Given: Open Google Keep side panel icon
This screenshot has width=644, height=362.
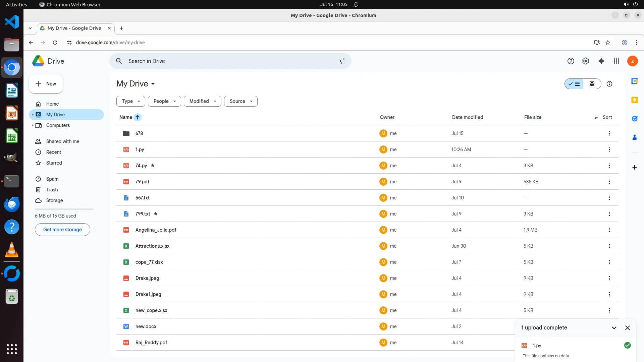Looking at the screenshot, I should click(634, 100).
